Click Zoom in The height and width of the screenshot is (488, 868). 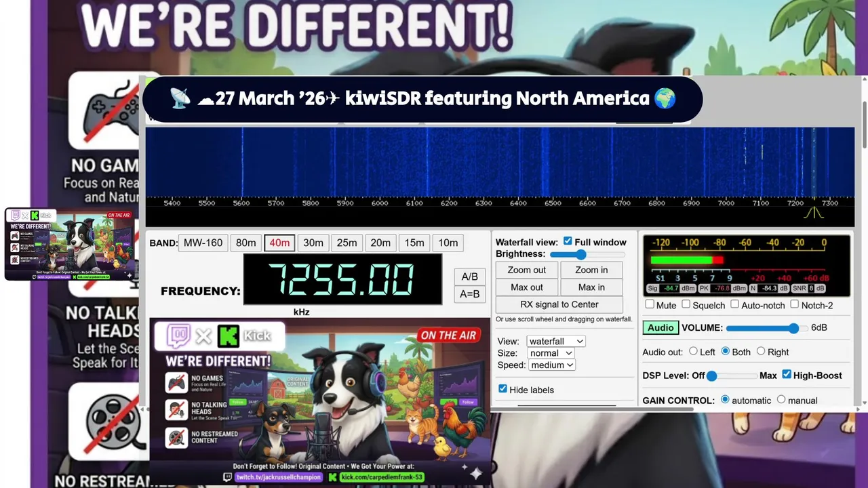pyautogui.click(x=591, y=270)
